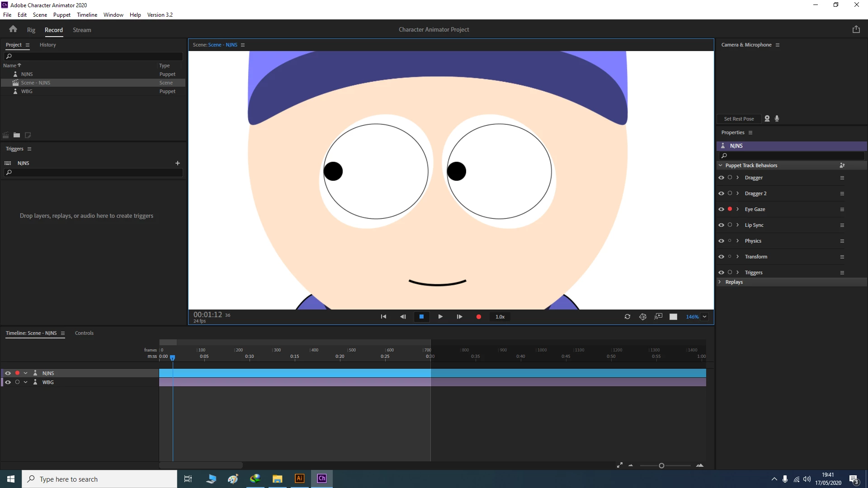The image size is (868, 488).
Task: Open the Puppet menu
Action: (61, 15)
